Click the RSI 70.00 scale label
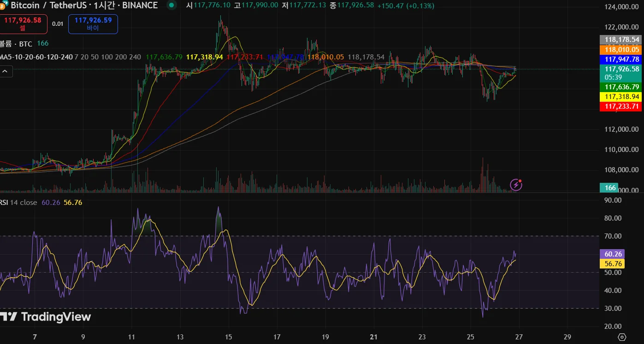 coord(613,236)
